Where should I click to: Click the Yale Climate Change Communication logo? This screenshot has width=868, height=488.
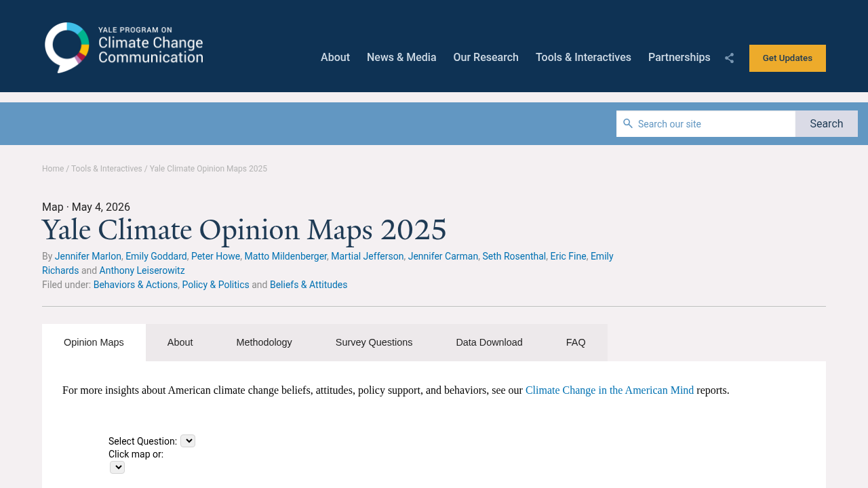click(x=124, y=47)
